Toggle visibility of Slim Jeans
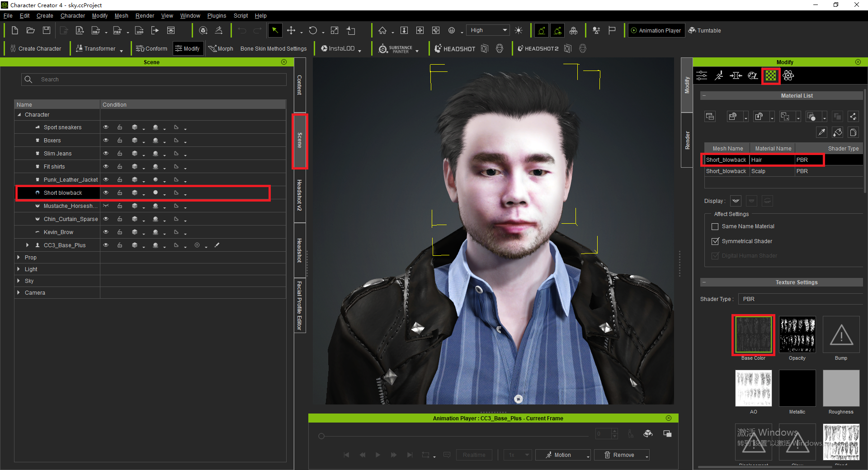 [106, 154]
